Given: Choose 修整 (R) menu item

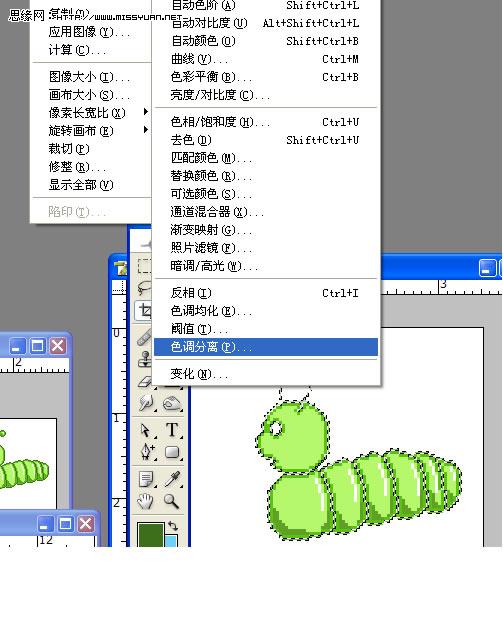Looking at the screenshot, I should click(x=91, y=167).
